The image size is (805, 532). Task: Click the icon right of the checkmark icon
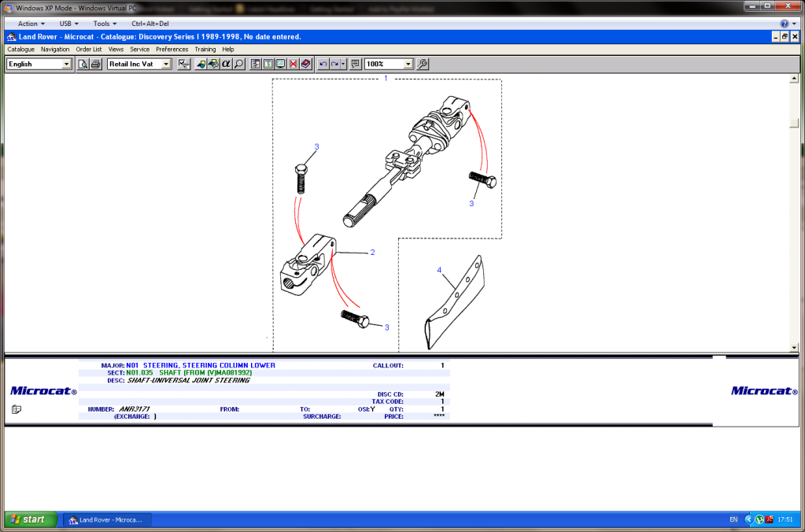[201, 65]
